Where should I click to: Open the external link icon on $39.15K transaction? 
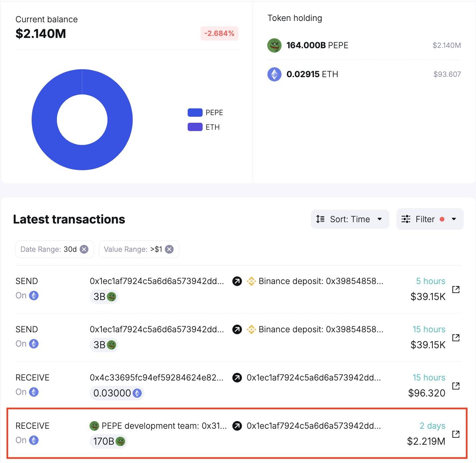456,290
